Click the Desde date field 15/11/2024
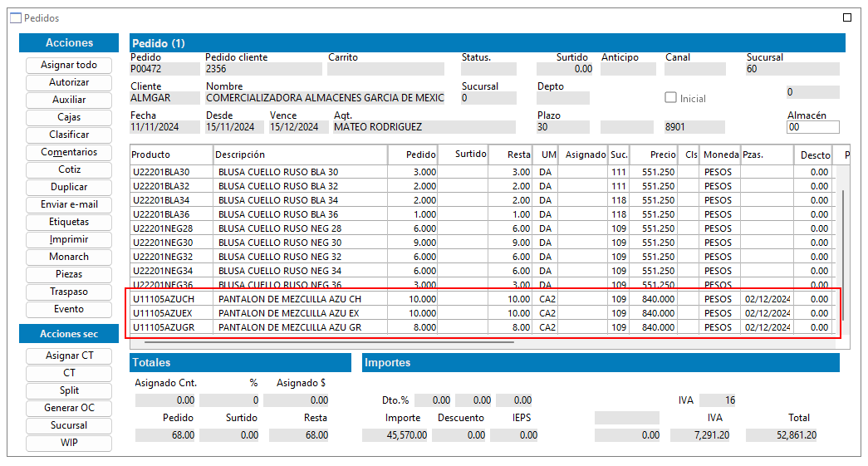This screenshot has width=868, height=466. [x=233, y=127]
